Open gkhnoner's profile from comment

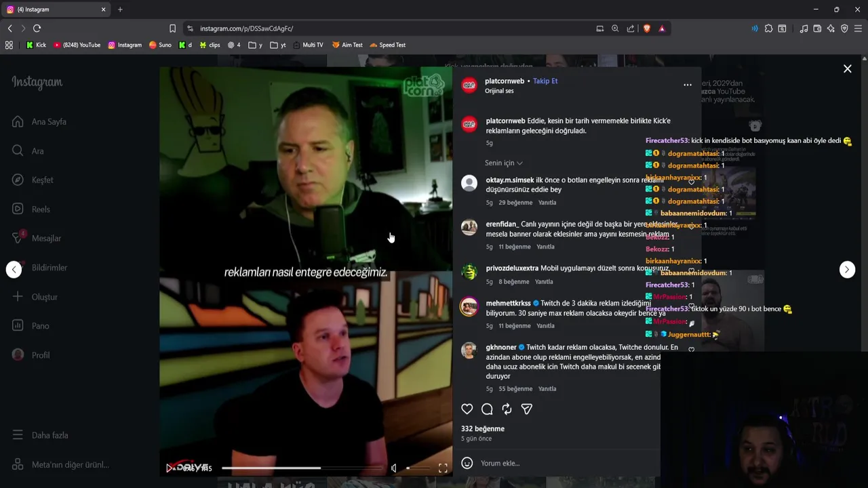tap(501, 348)
